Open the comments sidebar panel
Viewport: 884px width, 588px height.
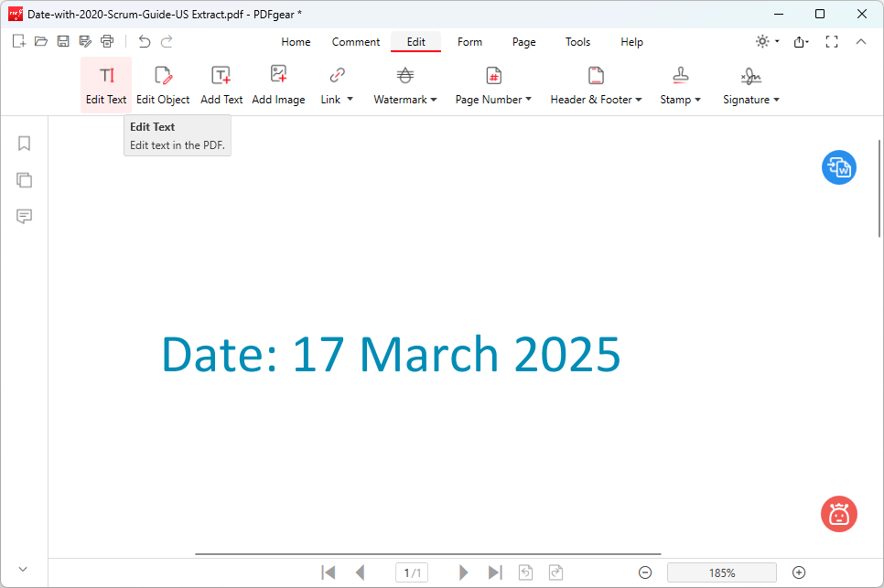pyautogui.click(x=25, y=217)
